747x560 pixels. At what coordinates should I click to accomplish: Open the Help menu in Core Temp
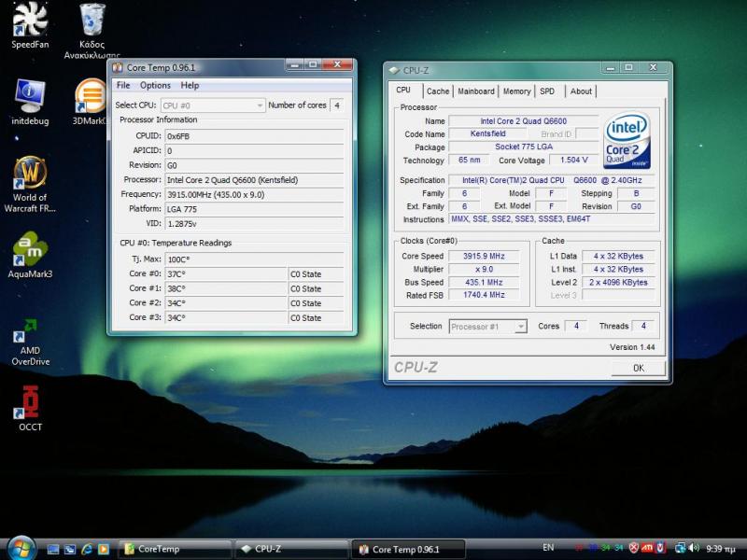pos(190,85)
